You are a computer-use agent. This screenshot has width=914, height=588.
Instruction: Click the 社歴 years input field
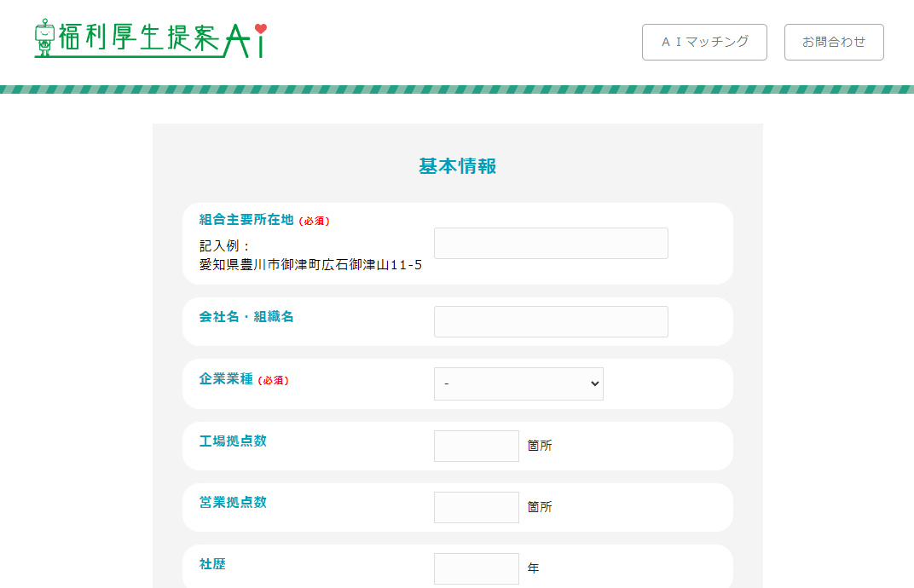476,568
